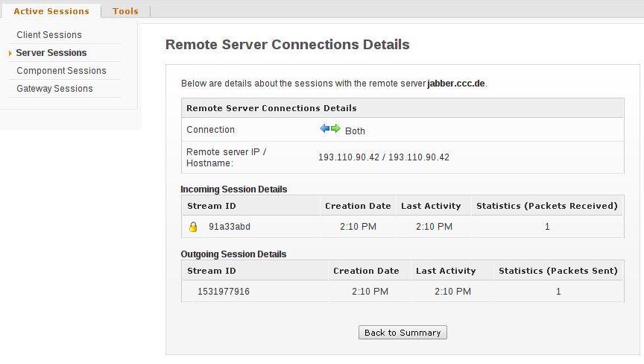Viewport: 644px width, 364px height.
Task: Click Statistics (Packets Received) header
Action: (x=546, y=206)
